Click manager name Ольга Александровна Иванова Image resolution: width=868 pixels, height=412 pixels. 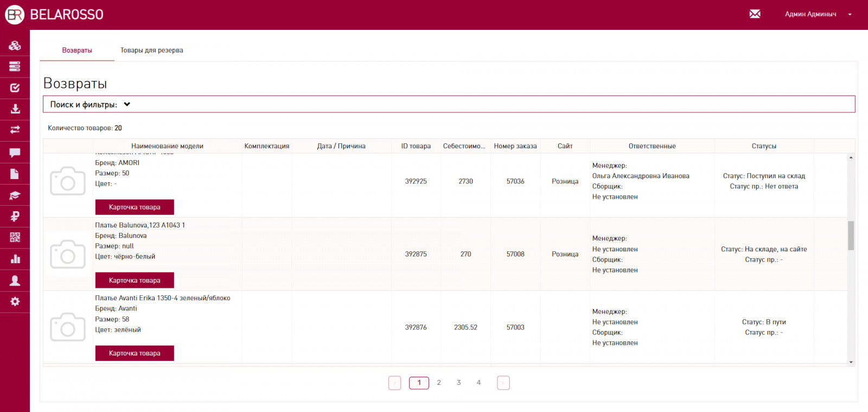[641, 176]
